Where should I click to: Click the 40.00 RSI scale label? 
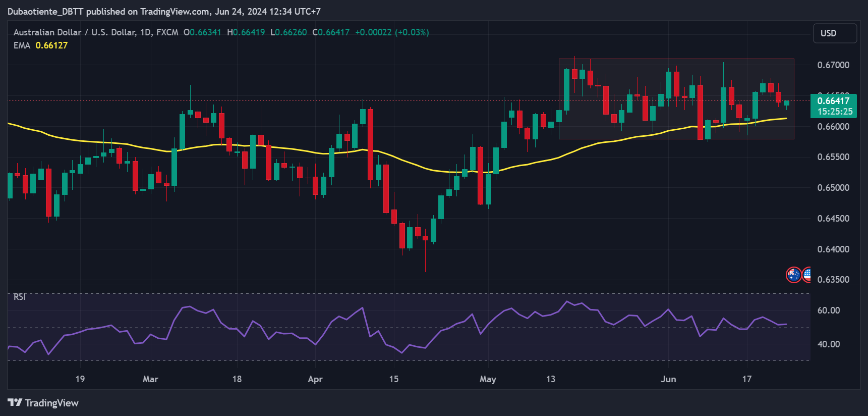[829, 344]
